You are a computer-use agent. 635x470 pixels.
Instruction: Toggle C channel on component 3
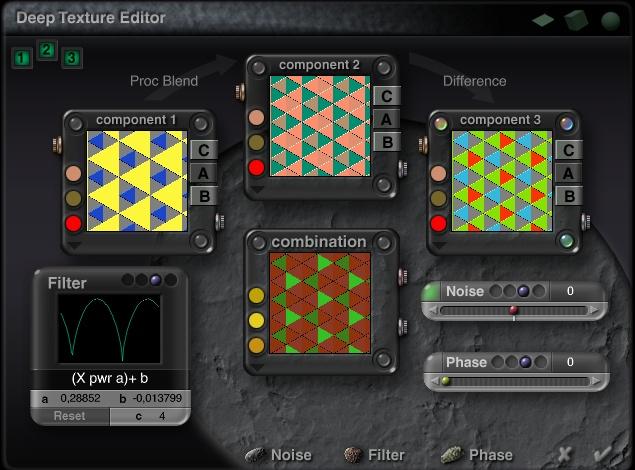tap(569, 150)
